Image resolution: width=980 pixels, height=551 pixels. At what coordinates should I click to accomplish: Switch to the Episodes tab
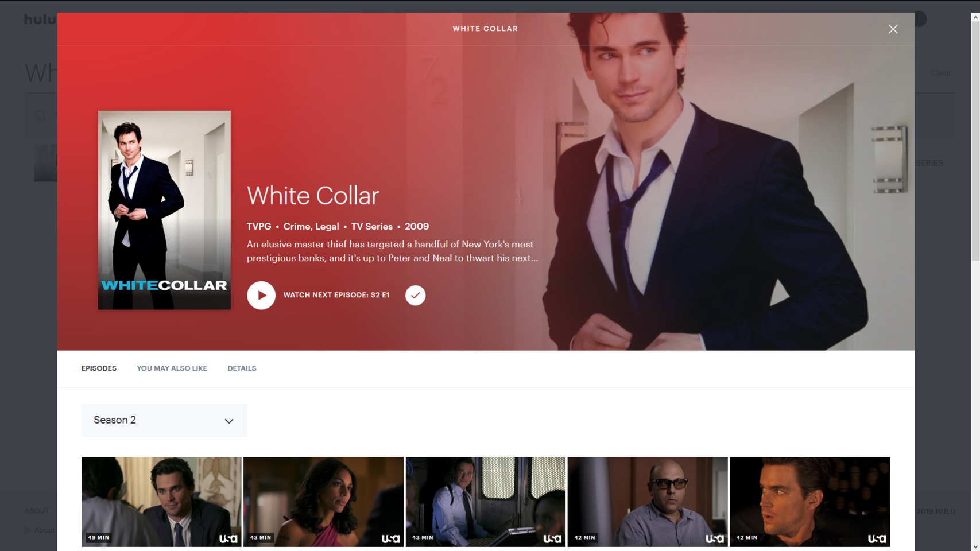99,368
